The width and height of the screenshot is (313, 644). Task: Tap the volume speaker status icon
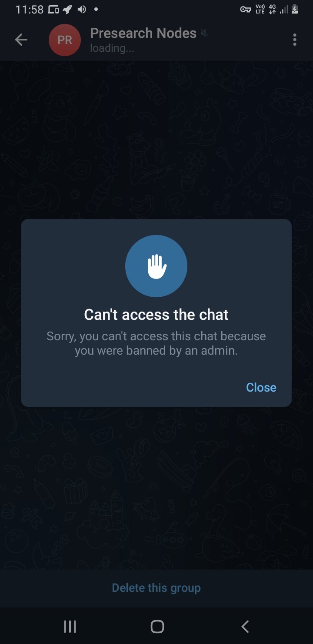82,9
